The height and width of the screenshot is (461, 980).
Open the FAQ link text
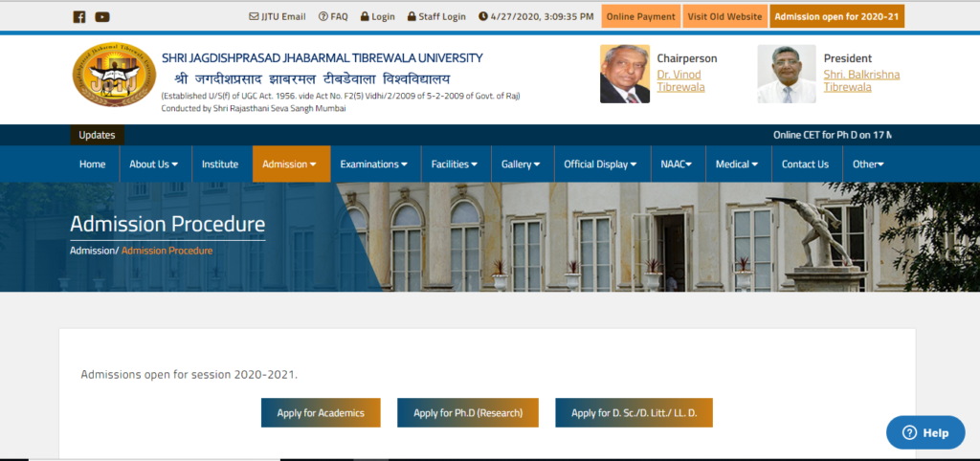point(340,17)
